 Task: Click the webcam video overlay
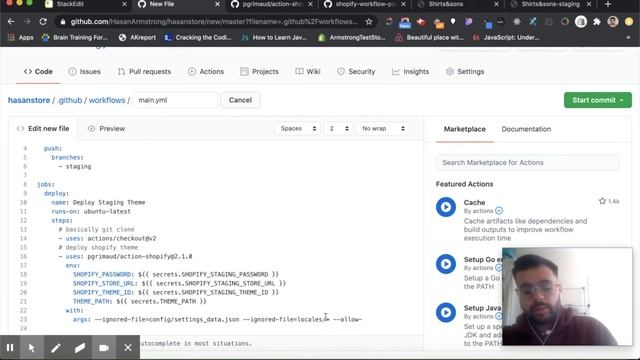[x=567, y=296]
